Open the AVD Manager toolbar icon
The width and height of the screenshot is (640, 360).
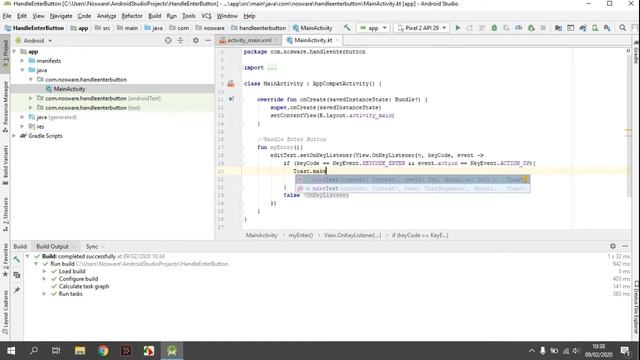pyautogui.click(x=595, y=28)
